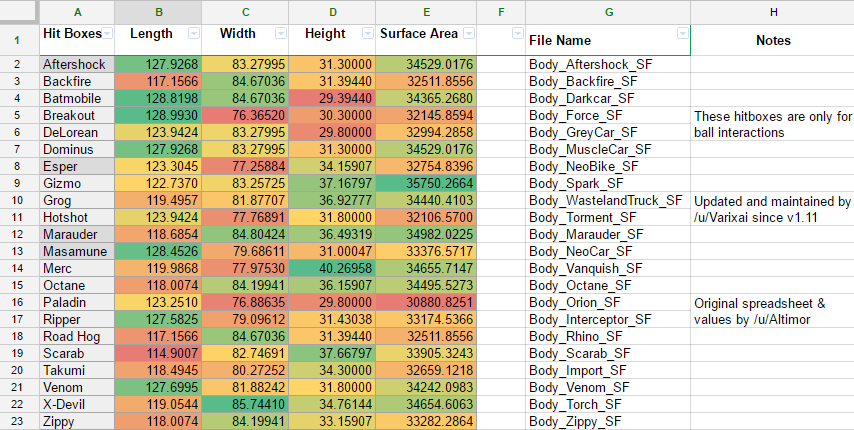
Task: Open the File Name column filter dropdown
Action: point(682,34)
